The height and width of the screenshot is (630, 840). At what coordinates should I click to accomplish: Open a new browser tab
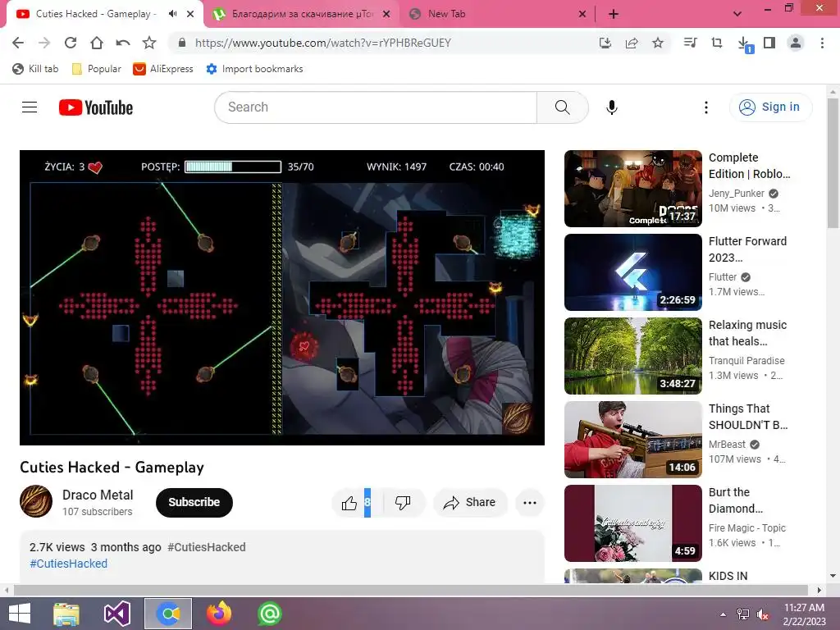[x=614, y=14]
